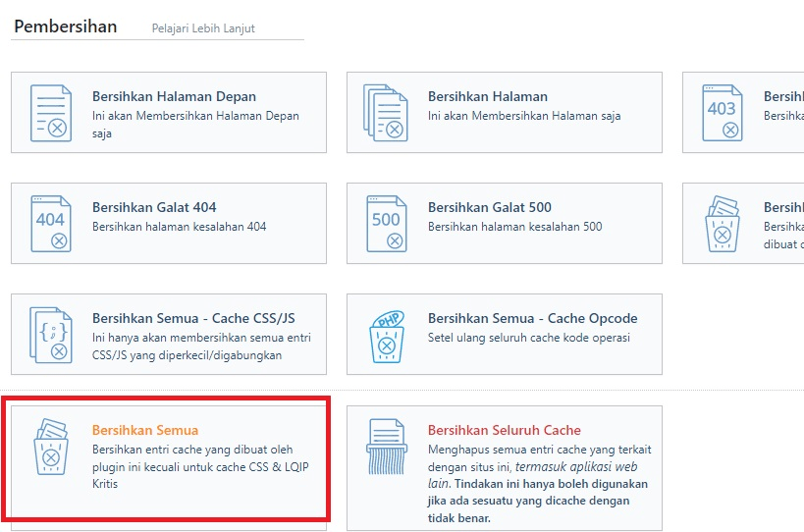Choose the Bersihkan Halaman title
The image size is (804, 532).
(487, 97)
